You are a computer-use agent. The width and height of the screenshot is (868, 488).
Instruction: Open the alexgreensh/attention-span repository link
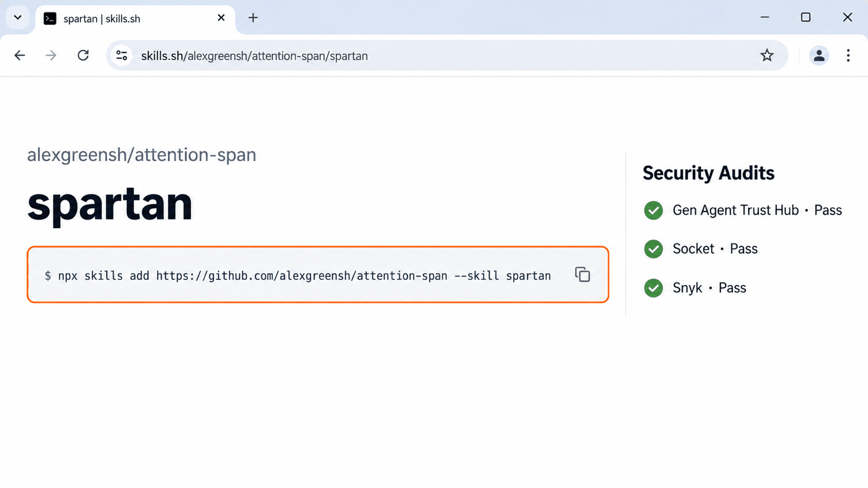coord(142,155)
